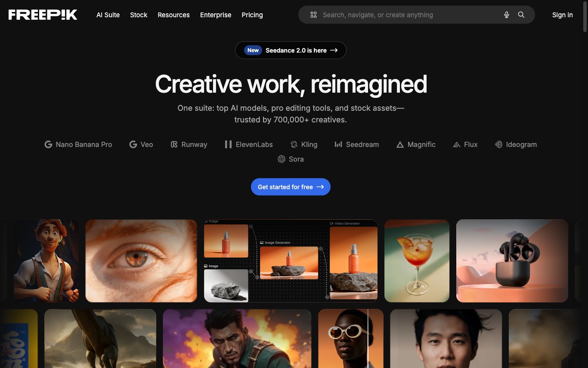
Task: Click the microphone voice search icon
Action: point(507,15)
